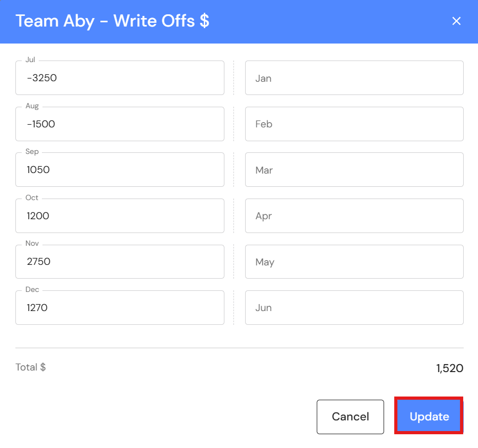Focus the empty Feb input
Screen dimensions: 478x448
pyautogui.click(x=354, y=124)
